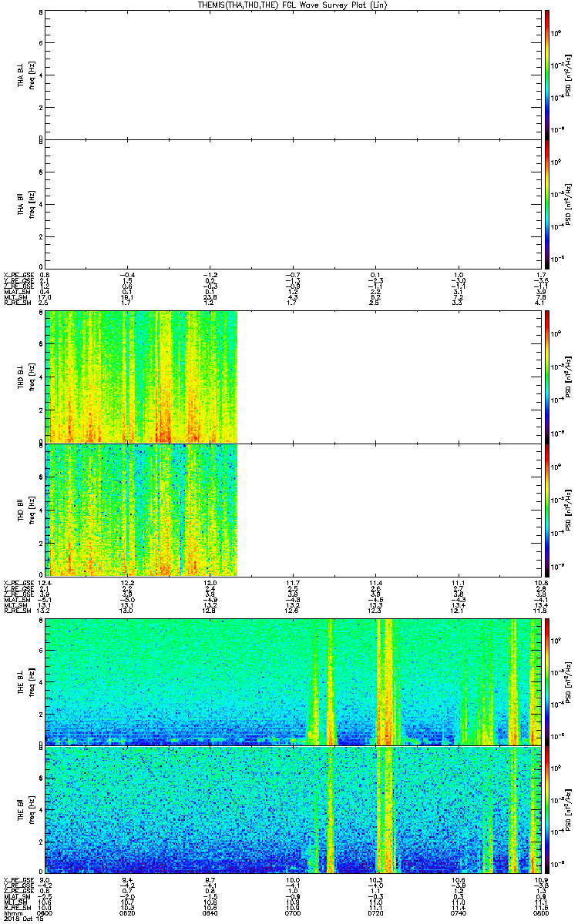The height and width of the screenshot is (924, 578).
Task: Click the R_RE_SM row label under THD panels
Action: [16, 611]
